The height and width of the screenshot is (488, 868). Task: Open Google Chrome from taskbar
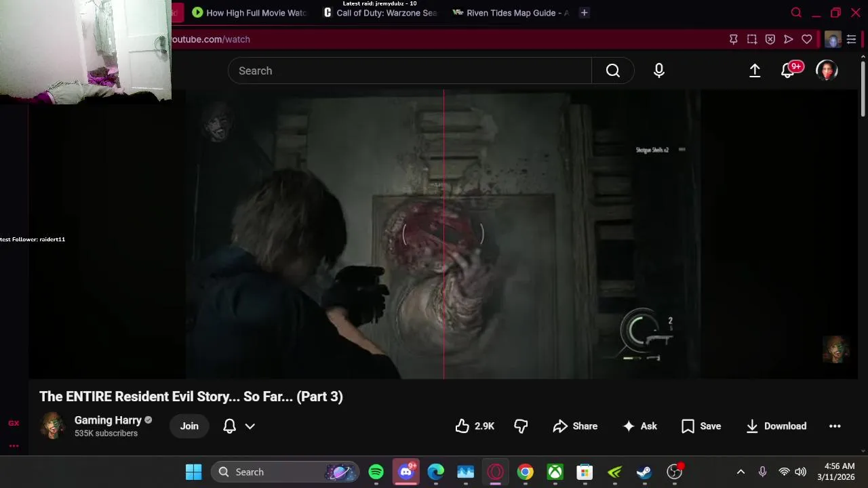click(526, 472)
